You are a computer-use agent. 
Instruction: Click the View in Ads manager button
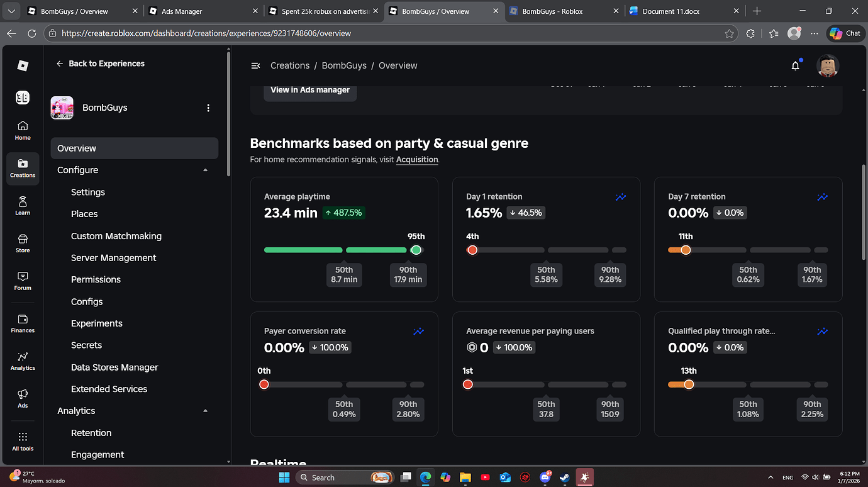[310, 90]
